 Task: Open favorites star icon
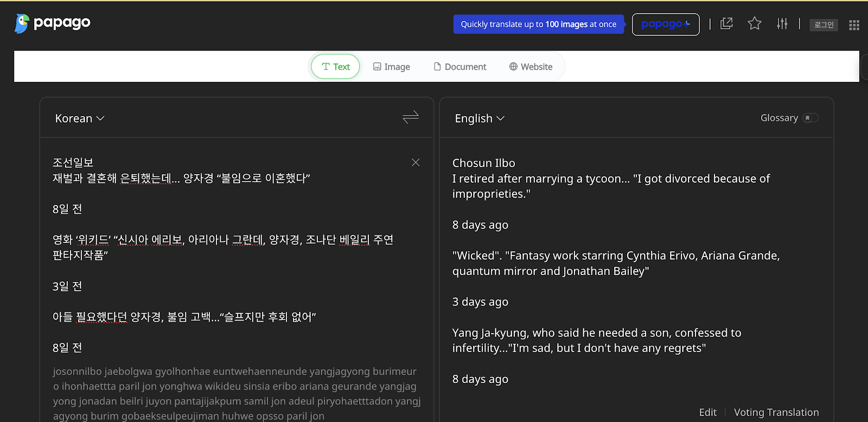click(755, 23)
